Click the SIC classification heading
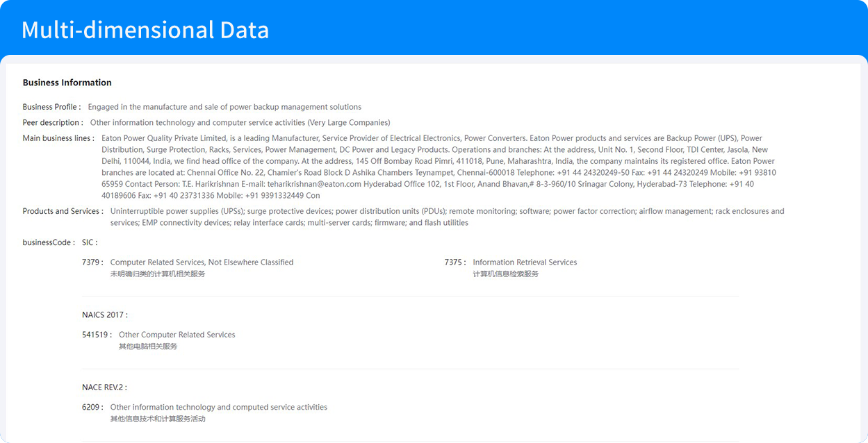868x443 pixels. pyautogui.click(x=90, y=242)
